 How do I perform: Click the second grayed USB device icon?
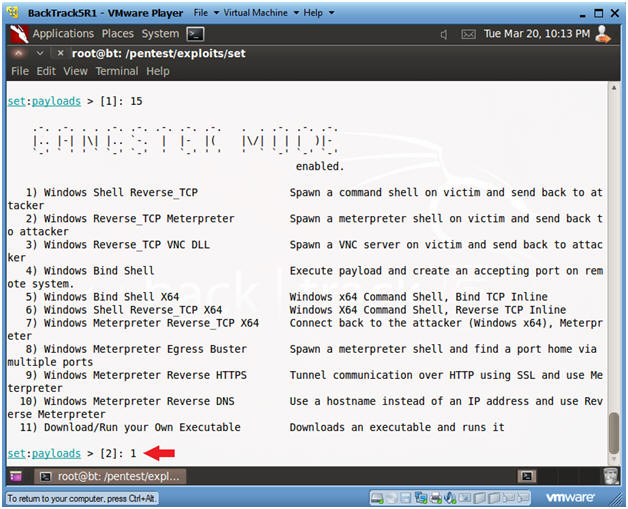click(494, 498)
